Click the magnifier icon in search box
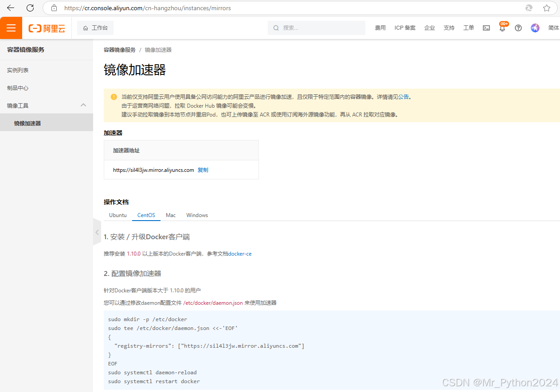The height and width of the screenshot is (392, 560). point(276,28)
